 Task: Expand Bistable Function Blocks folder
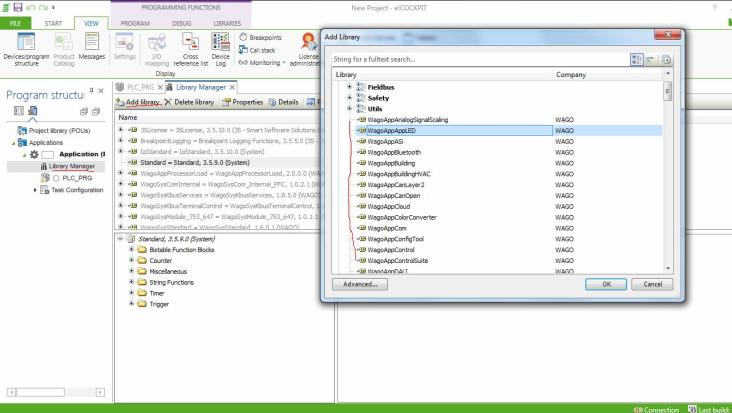(131, 249)
